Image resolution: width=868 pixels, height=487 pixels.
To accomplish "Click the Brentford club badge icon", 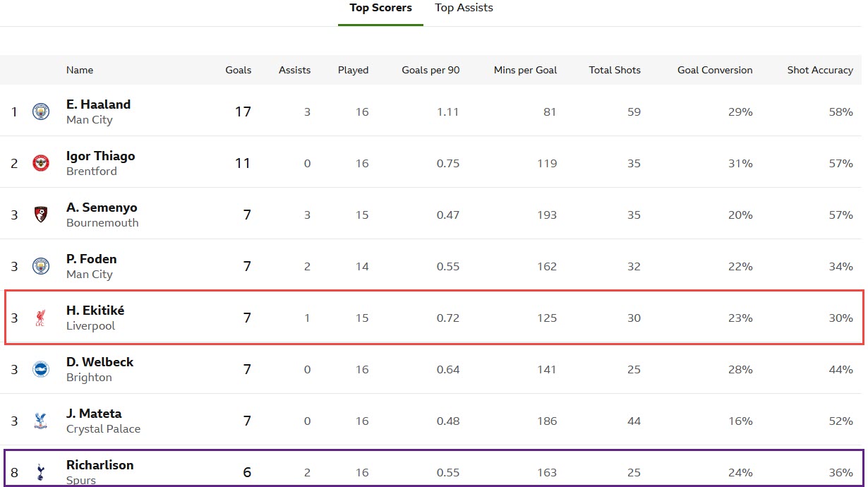I will pos(41,163).
